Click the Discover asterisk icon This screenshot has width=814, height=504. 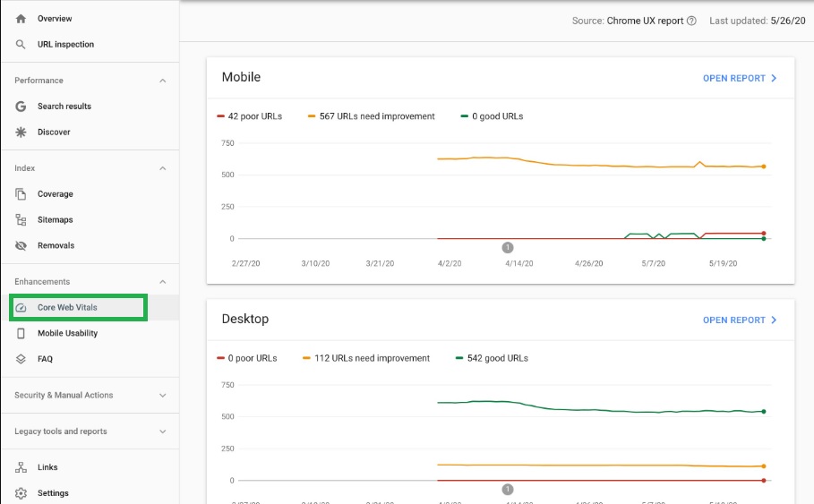21,132
